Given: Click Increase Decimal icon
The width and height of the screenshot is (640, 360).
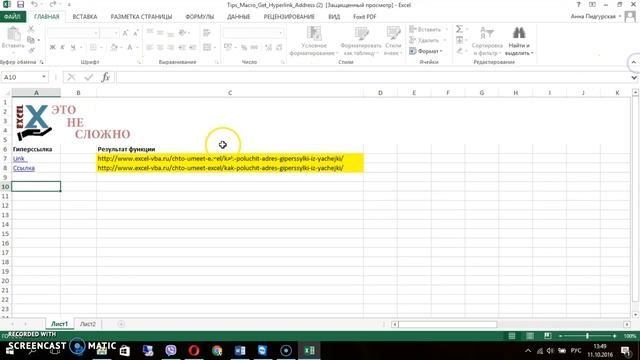Looking at the screenshot, I should click(268, 47).
